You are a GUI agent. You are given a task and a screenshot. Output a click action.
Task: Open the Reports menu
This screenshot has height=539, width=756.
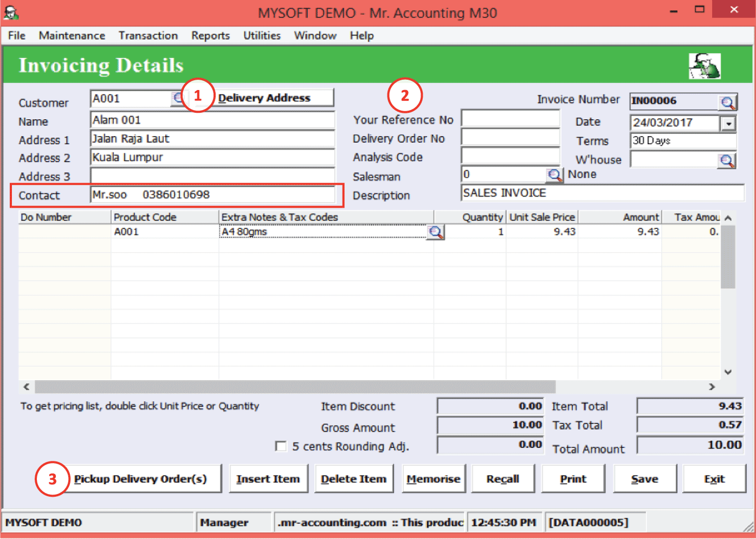click(x=210, y=36)
